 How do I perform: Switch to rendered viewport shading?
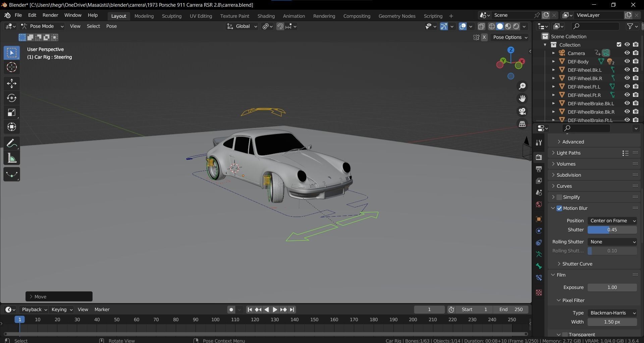point(516,26)
